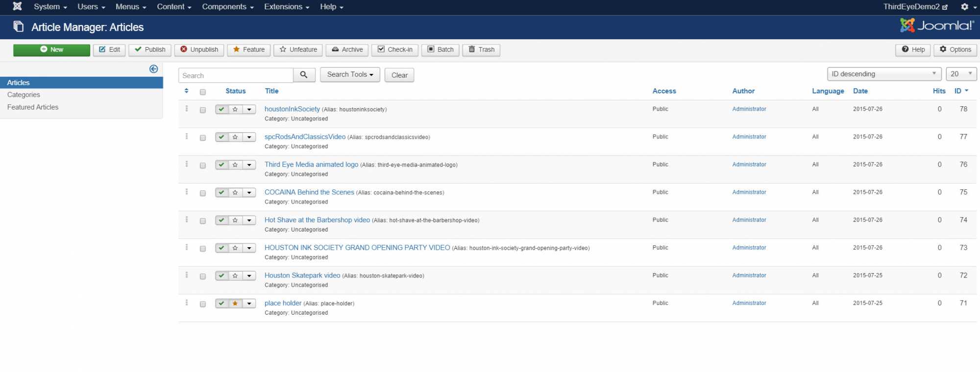Image resolution: width=980 pixels, height=372 pixels.
Task: Click the ordering sort arrows column header
Action: (x=186, y=91)
